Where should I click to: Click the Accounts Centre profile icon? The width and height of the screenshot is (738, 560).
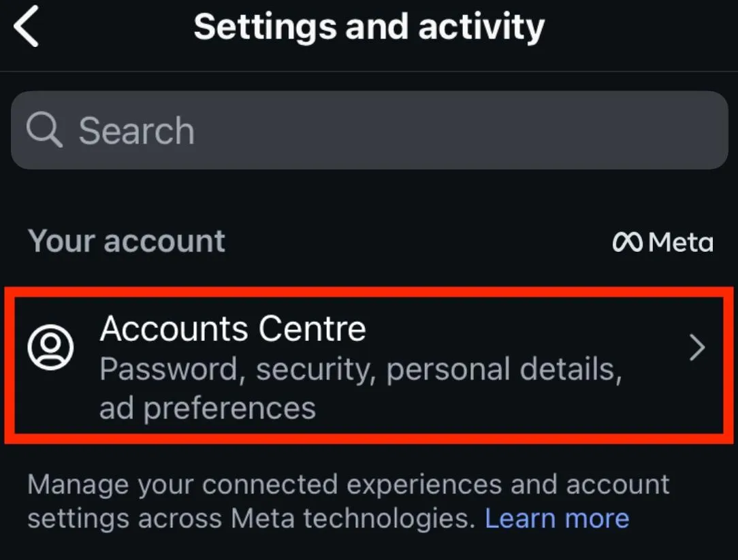click(50, 348)
